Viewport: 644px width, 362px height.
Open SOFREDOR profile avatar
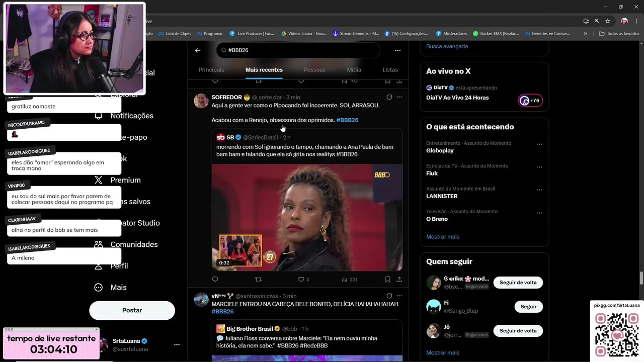click(x=201, y=101)
